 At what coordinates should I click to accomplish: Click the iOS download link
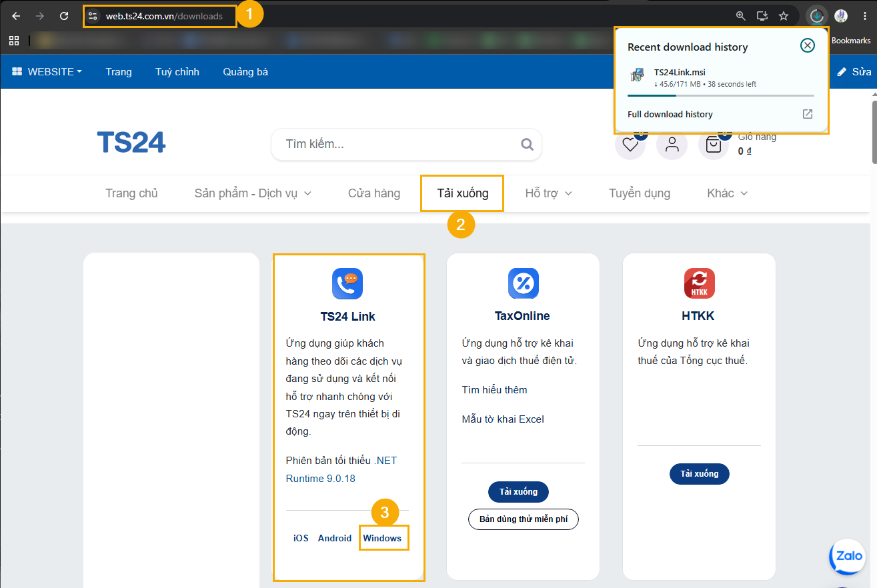click(301, 538)
